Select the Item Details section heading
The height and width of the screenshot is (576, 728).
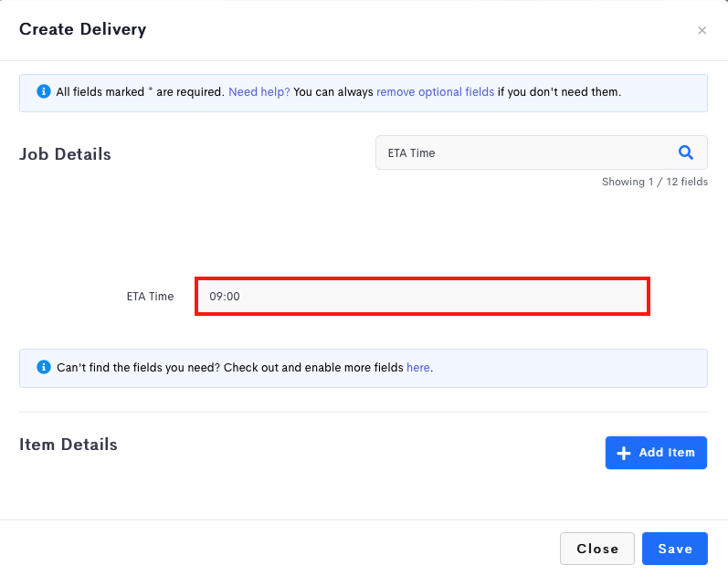click(x=69, y=445)
